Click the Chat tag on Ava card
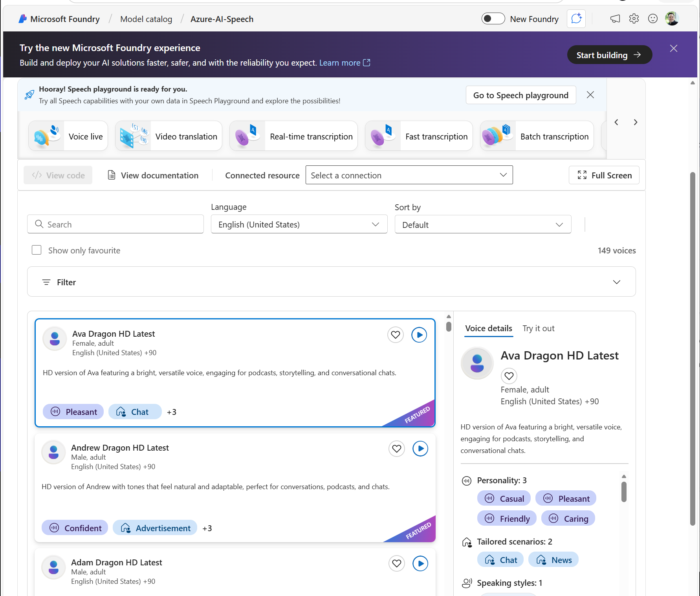 point(135,412)
